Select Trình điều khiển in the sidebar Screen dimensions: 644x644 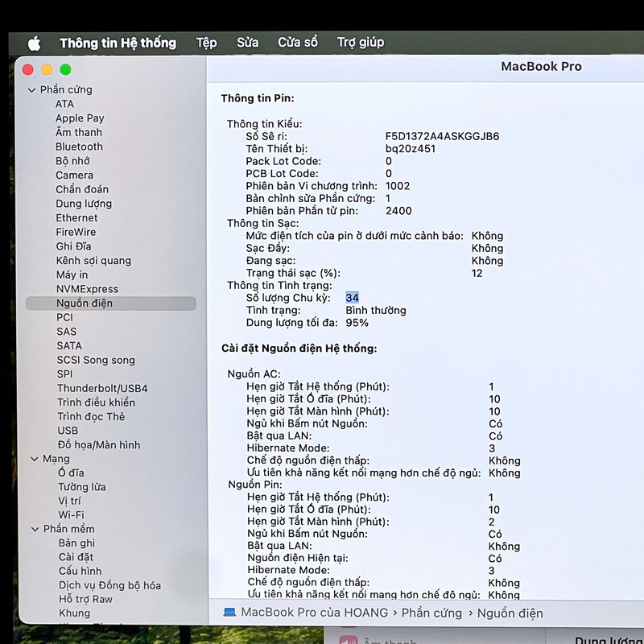click(96, 402)
